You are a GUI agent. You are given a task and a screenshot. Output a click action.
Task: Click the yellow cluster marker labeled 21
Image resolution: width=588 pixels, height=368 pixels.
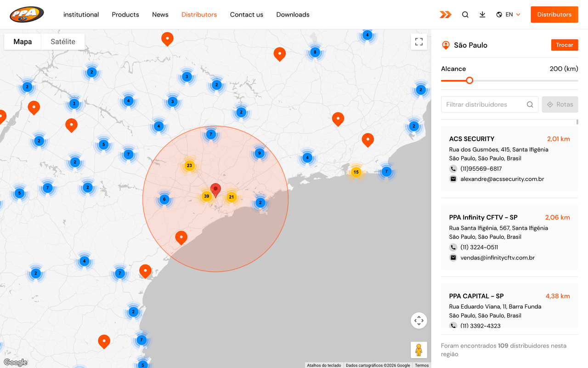pyautogui.click(x=232, y=197)
